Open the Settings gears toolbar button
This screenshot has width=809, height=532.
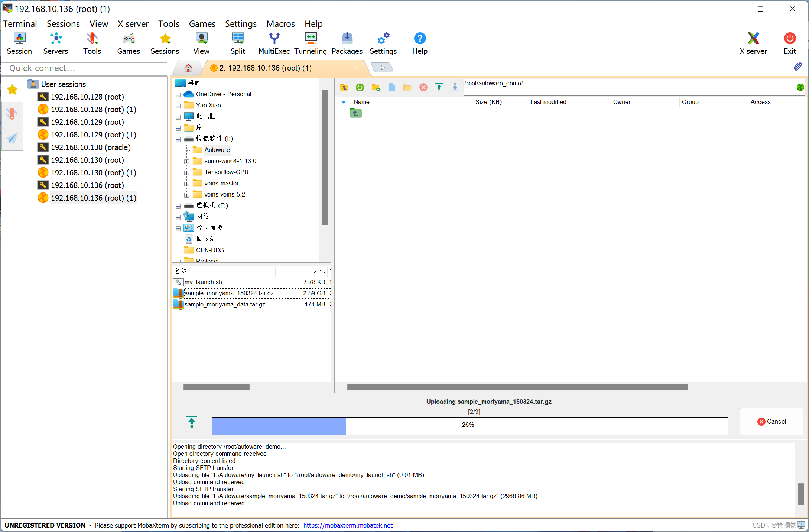[383, 44]
